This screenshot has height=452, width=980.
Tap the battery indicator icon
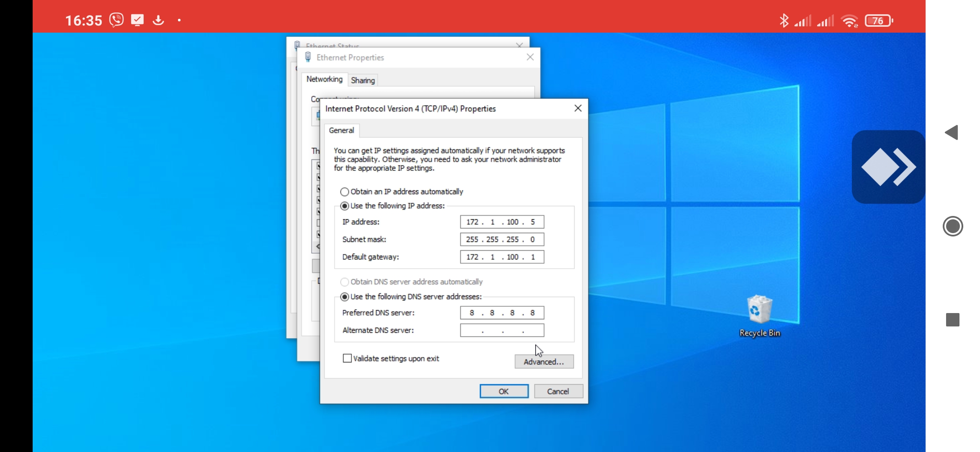tap(879, 21)
